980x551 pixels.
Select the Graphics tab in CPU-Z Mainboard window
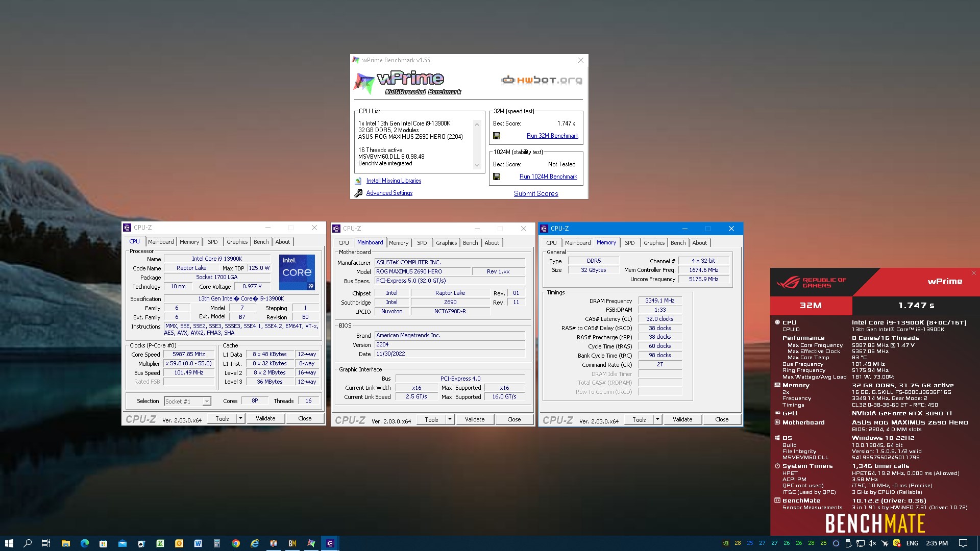447,243
